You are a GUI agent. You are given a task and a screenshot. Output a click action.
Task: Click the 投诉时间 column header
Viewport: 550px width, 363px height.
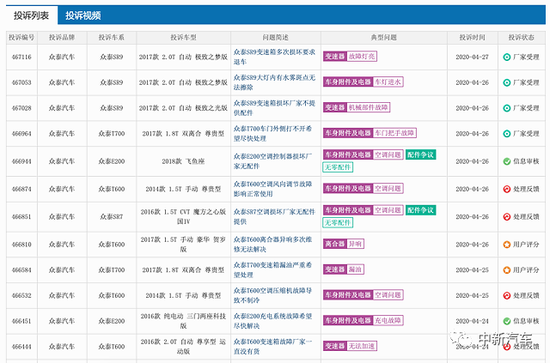click(472, 38)
